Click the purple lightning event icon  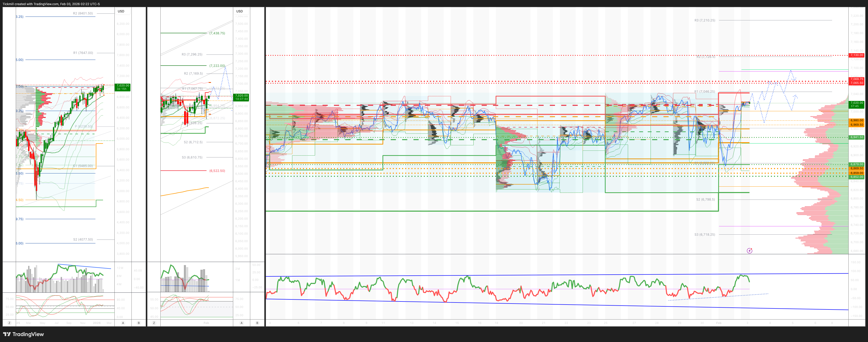click(749, 250)
